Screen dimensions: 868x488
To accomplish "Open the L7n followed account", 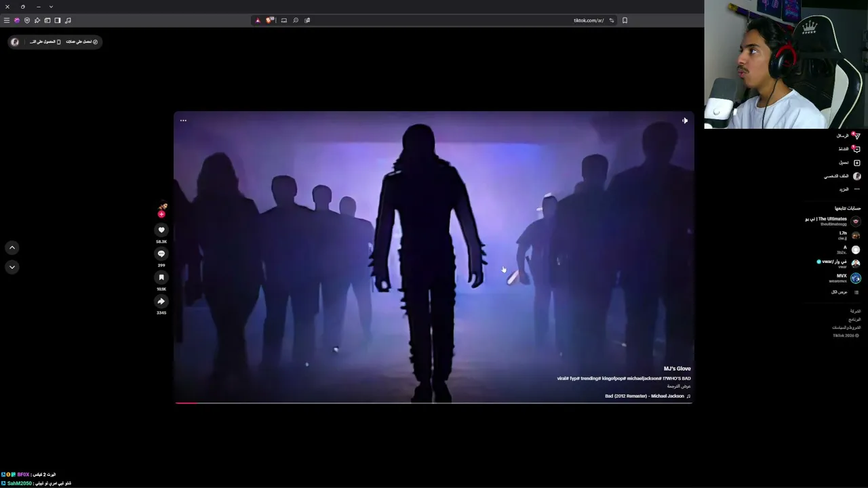I will [849, 235].
